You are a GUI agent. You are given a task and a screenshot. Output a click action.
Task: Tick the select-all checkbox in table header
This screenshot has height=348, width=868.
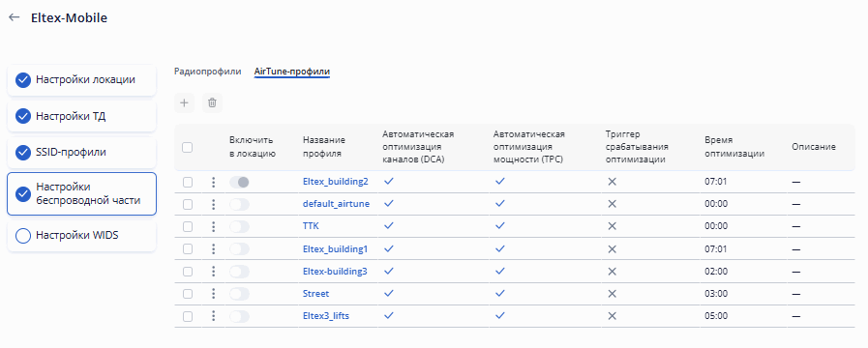click(x=187, y=147)
